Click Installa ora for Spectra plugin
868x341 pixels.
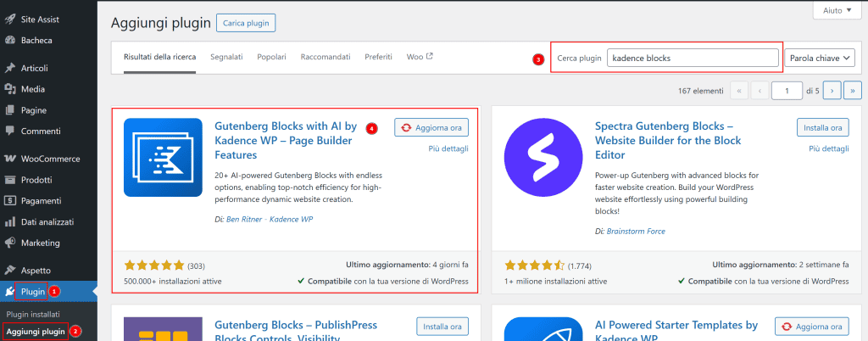[822, 127]
